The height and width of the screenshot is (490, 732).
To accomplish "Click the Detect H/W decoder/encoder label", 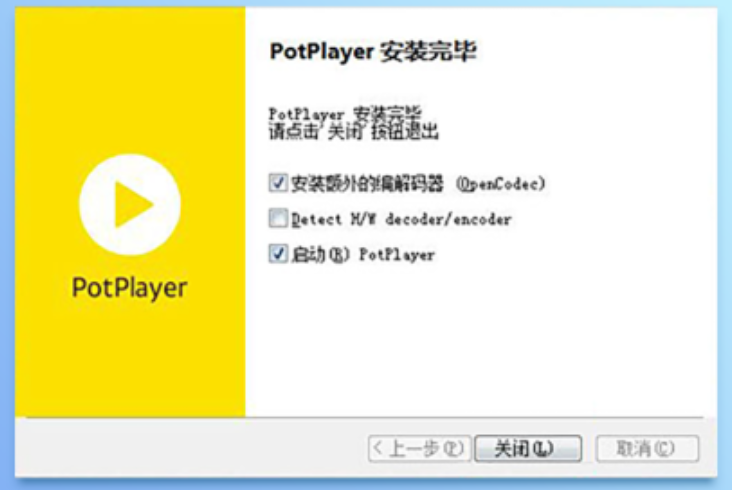I will (401, 219).
